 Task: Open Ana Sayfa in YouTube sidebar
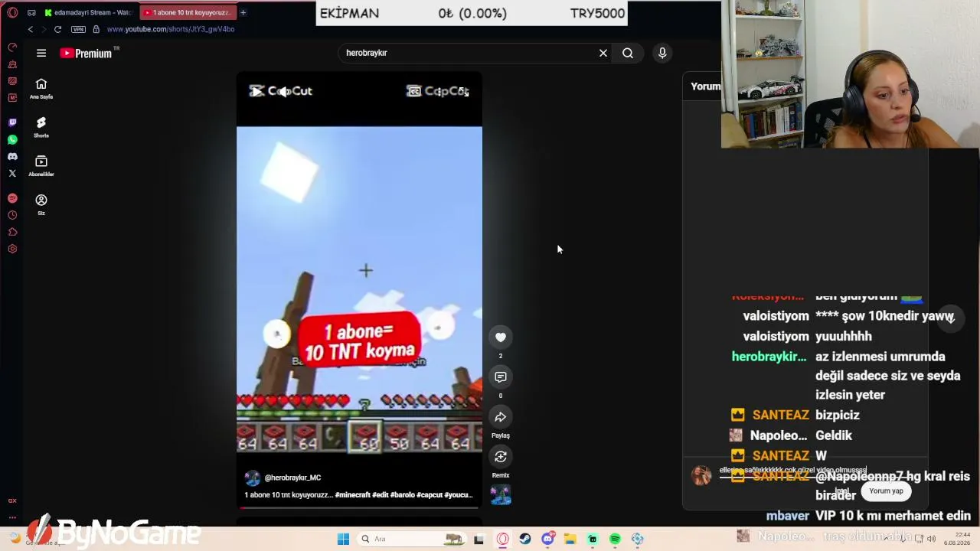(x=41, y=89)
